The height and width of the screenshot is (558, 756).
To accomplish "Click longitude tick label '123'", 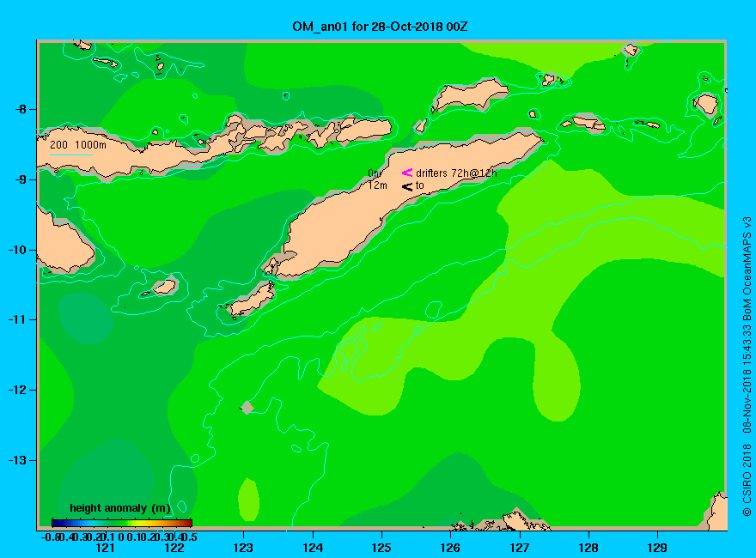I will coord(243,548).
